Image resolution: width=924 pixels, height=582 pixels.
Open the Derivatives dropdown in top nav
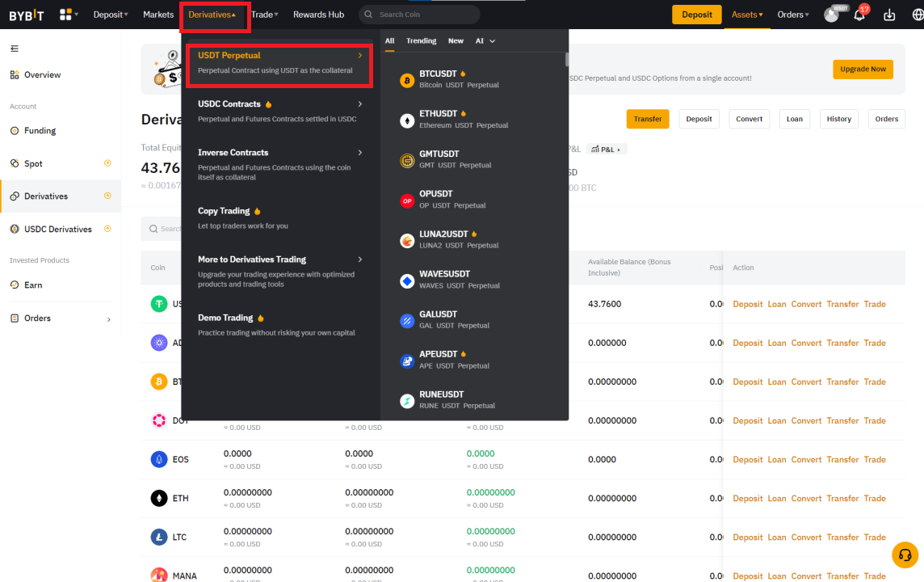tap(212, 15)
